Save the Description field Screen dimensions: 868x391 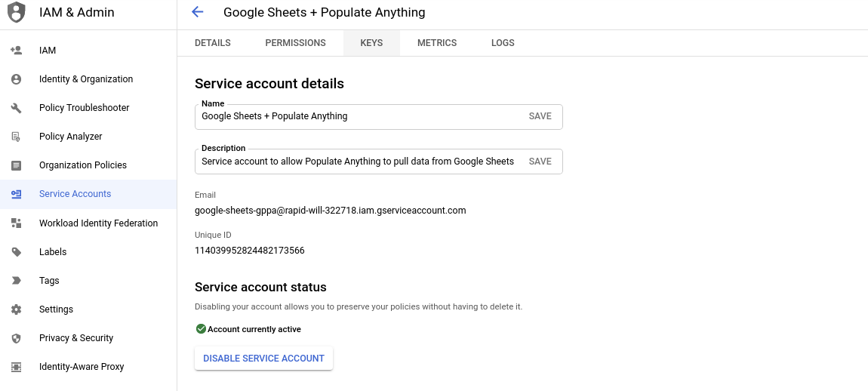540,162
